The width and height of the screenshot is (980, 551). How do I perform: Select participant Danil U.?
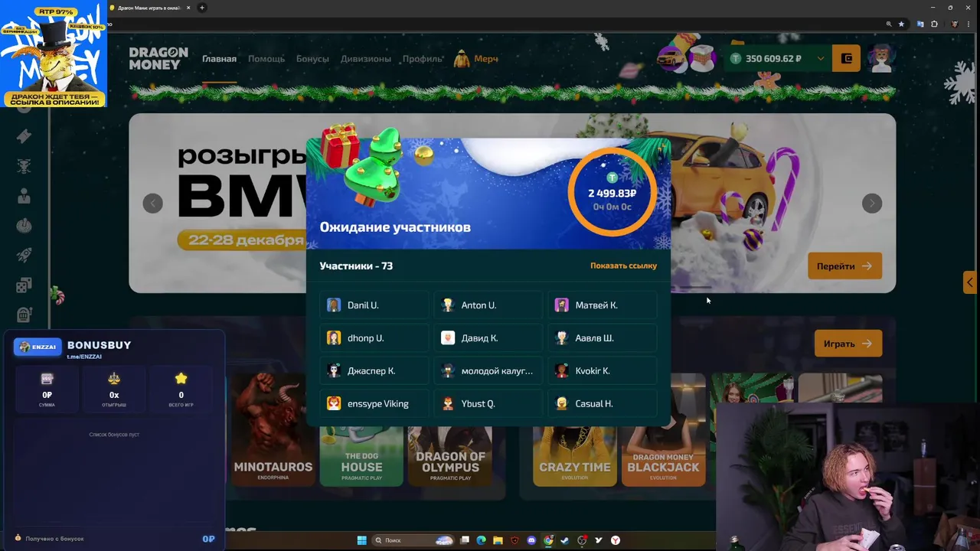pos(374,305)
